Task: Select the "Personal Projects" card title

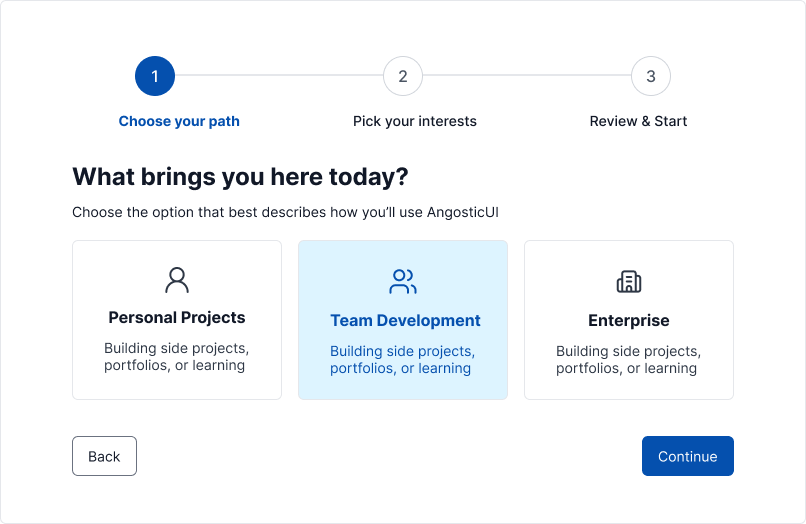Action: 177,318
